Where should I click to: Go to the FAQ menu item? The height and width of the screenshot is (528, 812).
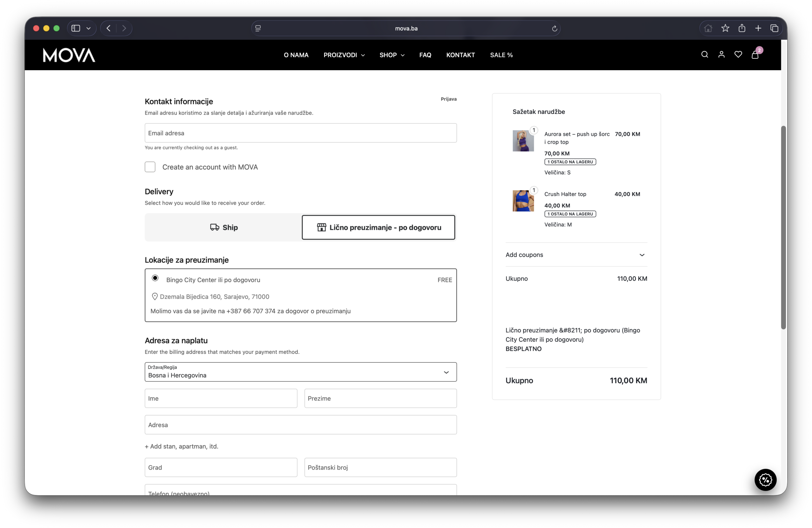[425, 55]
